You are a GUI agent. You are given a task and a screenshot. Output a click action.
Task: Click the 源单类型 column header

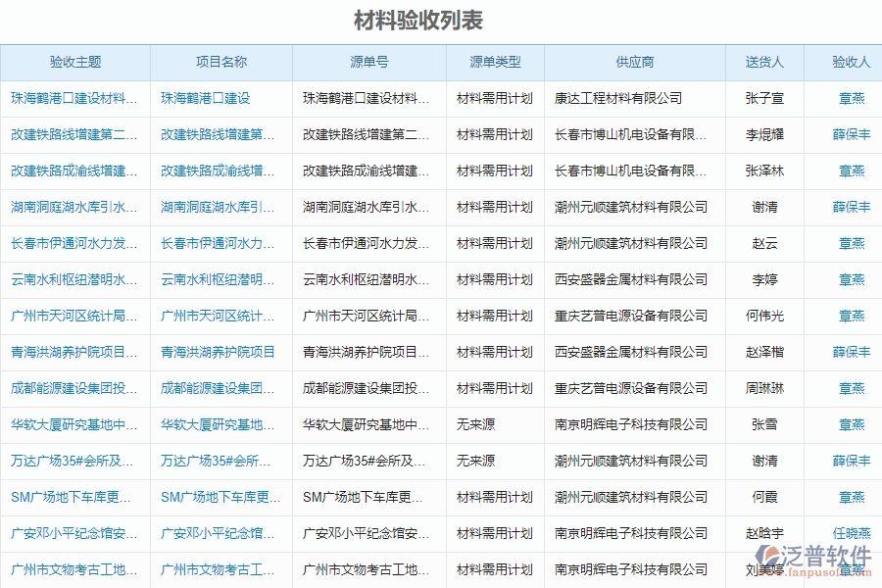496,62
